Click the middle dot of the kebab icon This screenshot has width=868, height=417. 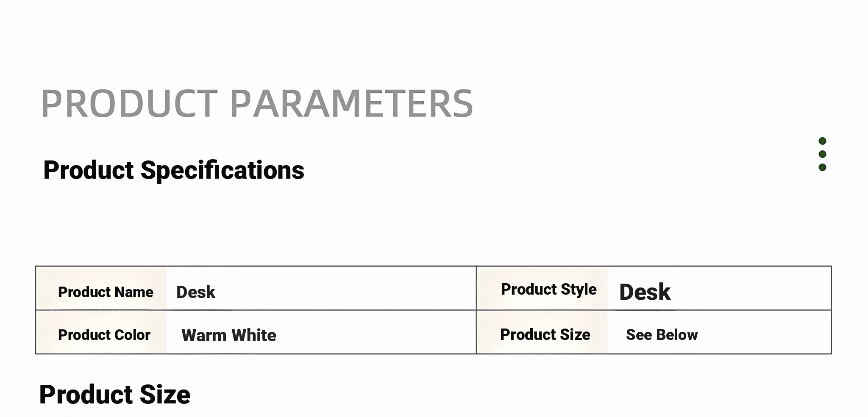tap(822, 154)
